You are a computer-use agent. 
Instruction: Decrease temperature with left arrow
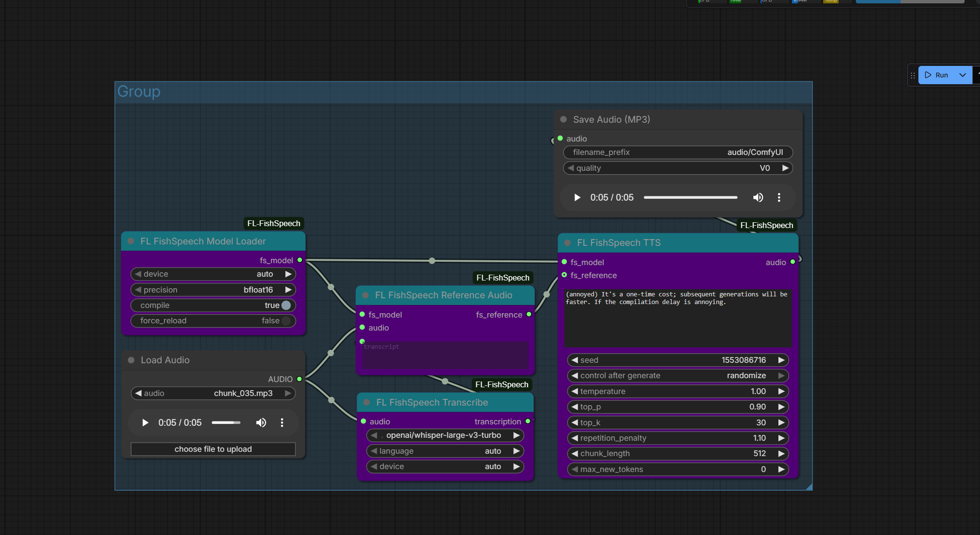pos(574,391)
